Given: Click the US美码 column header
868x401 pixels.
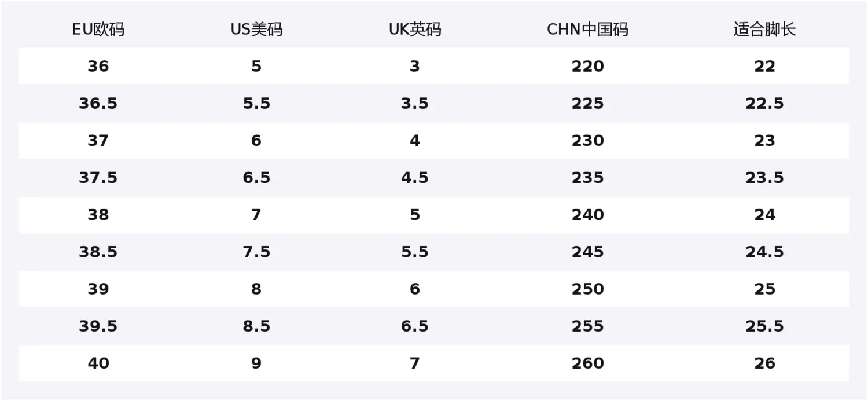Looking at the screenshot, I should click(256, 30).
